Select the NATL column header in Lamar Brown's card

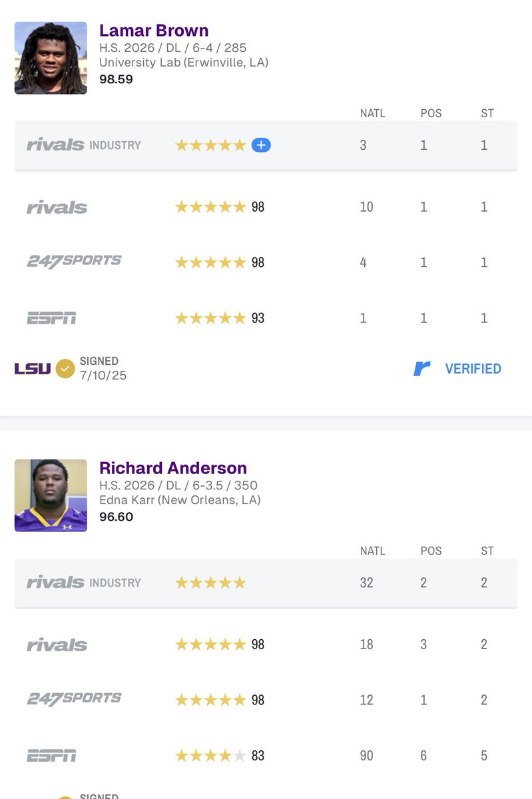373,113
